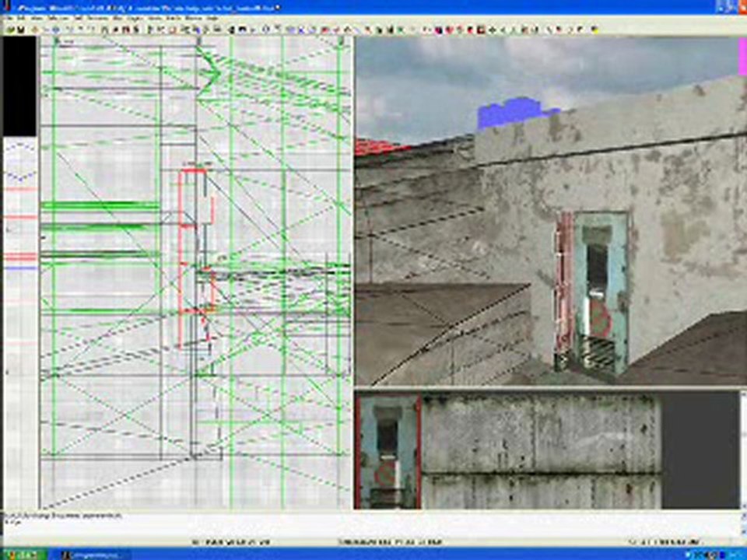Screen dimensions: 747x560
Task: Click the yellow icon ending the toolbar
Action: [594, 30]
